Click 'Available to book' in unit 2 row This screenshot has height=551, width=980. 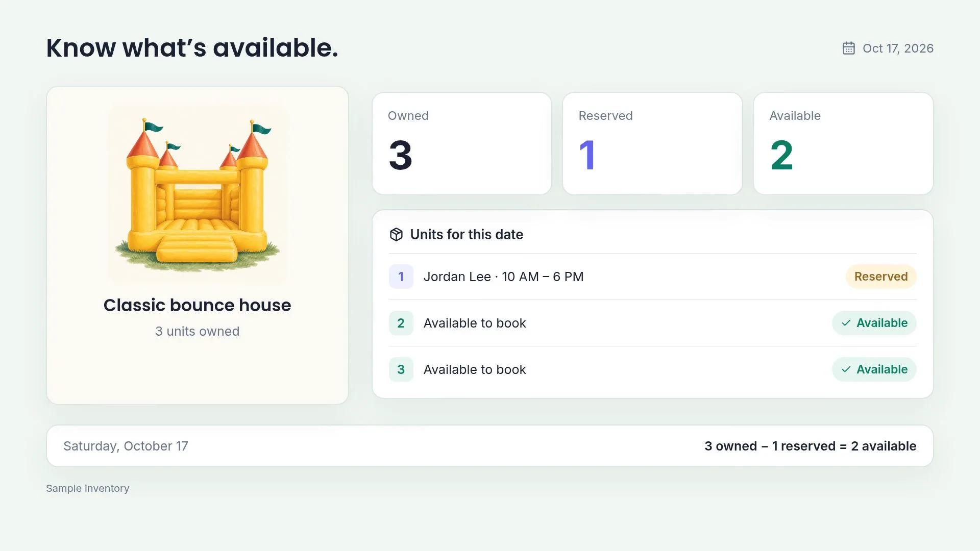pyautogui.click(x=475, y=323)
